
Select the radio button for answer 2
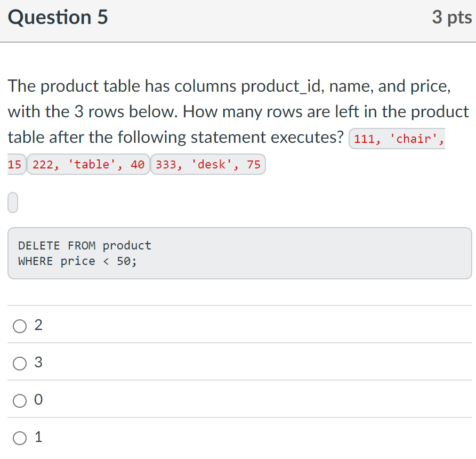[19, 326]
